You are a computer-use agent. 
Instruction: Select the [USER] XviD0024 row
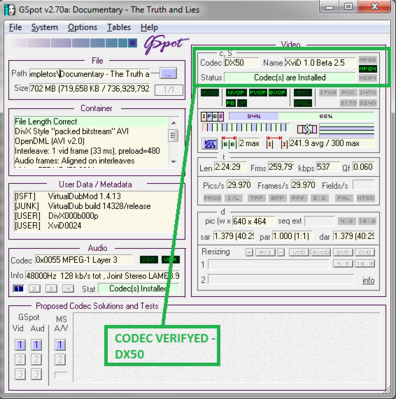click(97, 226)
